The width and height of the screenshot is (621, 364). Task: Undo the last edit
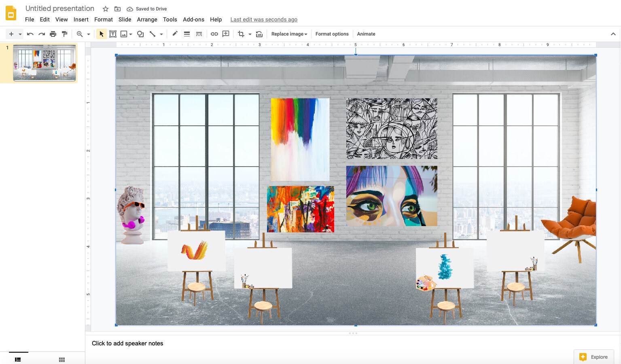tap(30, 34)
